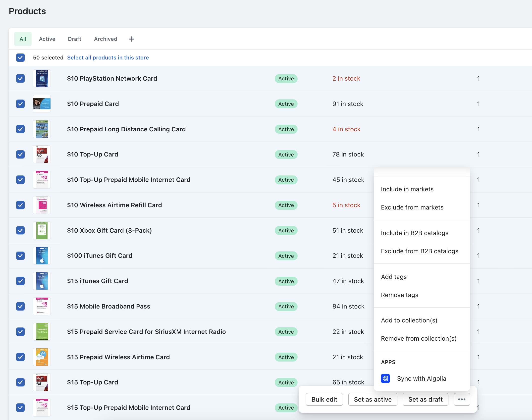Uncheck the $15 Mobile Broadband Pass checkbox
532x420 pixels.
[x=20, y=306]
